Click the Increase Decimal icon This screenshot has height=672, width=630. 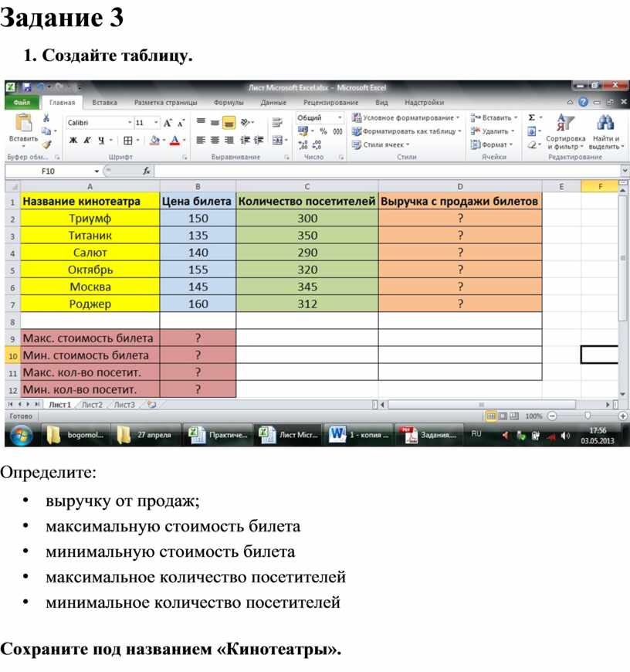303,145
